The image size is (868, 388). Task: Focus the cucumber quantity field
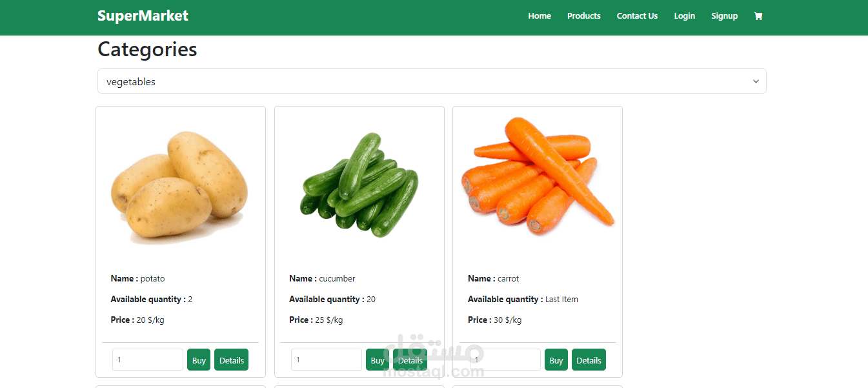(327, 360)
